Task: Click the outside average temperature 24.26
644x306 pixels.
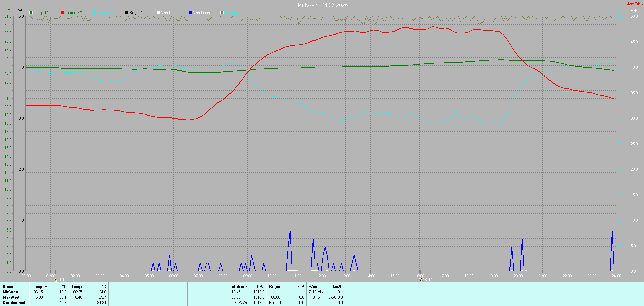Action: coord(62,303)
